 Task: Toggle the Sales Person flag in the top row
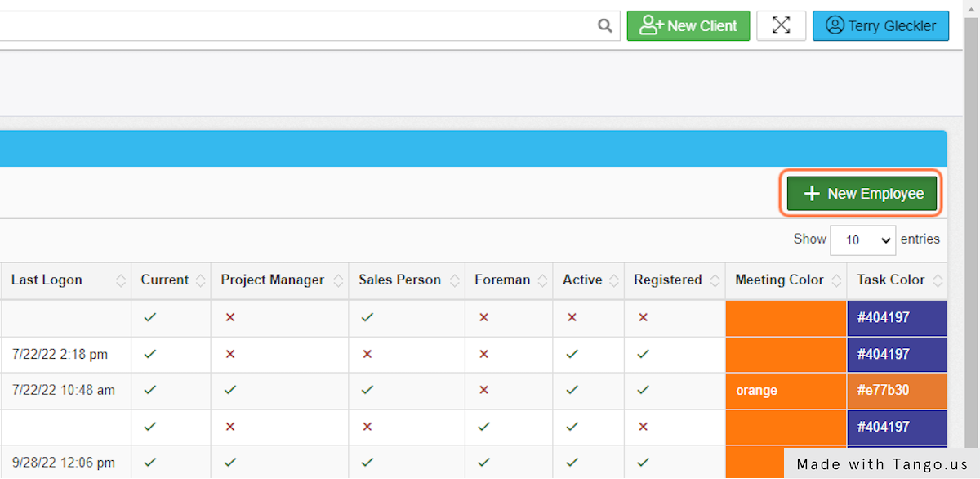coord(367,317)
